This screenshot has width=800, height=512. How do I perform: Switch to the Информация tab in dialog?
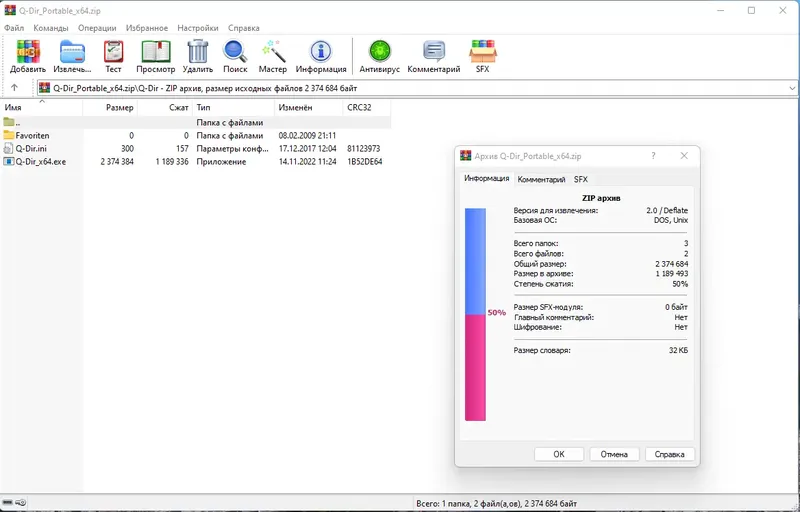tap(486, 178)
